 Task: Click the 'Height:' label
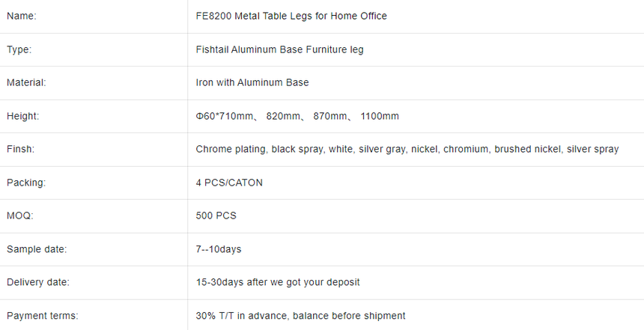(22, 116)
